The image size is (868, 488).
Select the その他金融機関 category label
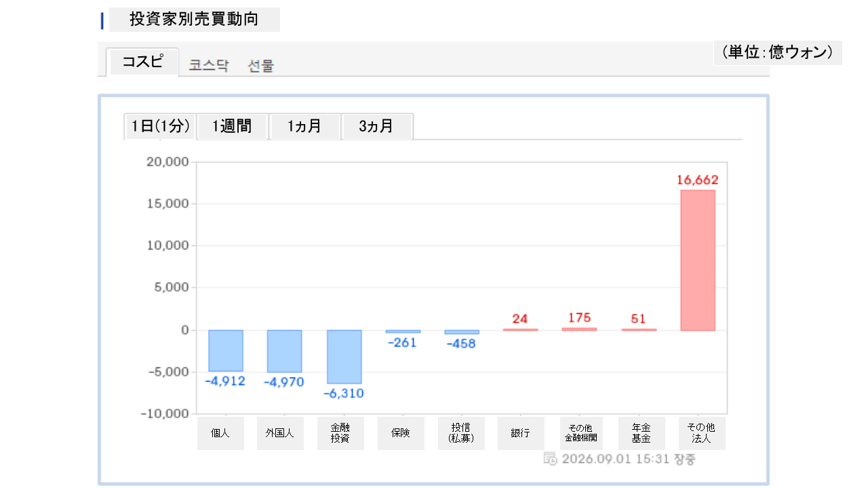[581, 433]
